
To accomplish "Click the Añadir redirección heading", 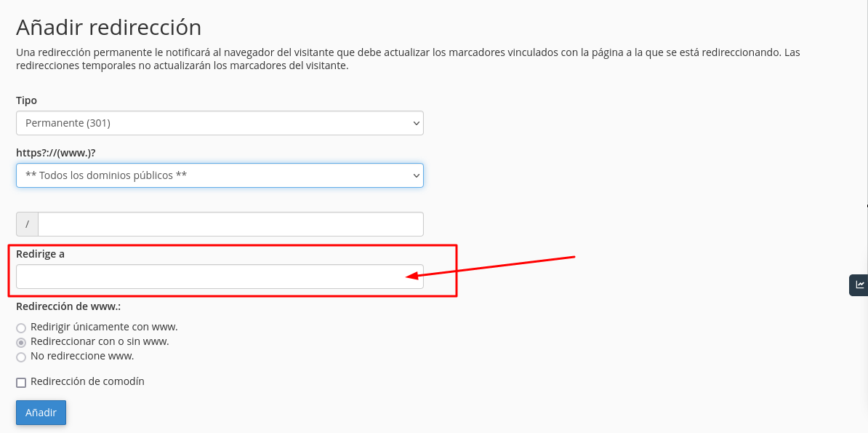I will click(108, 27).
